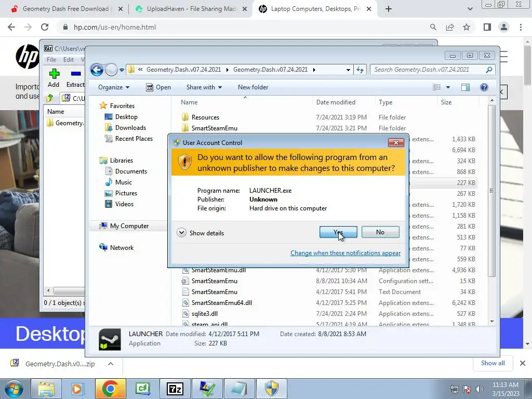The height and width of the screenshot is (399, 532).
Task: Open Chrome from taskbar
Action: [x=110, y=389]
